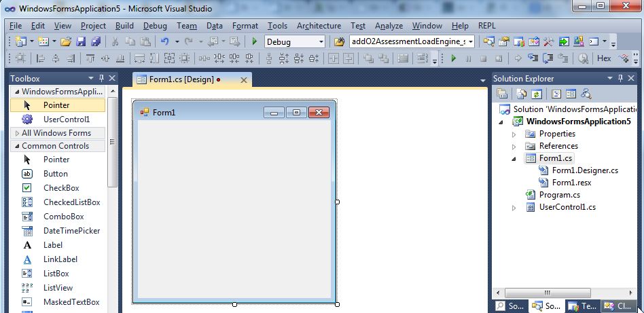644x313 pixels.
Task: Click the Copy icon in toolbar
Action: (130, 41)
